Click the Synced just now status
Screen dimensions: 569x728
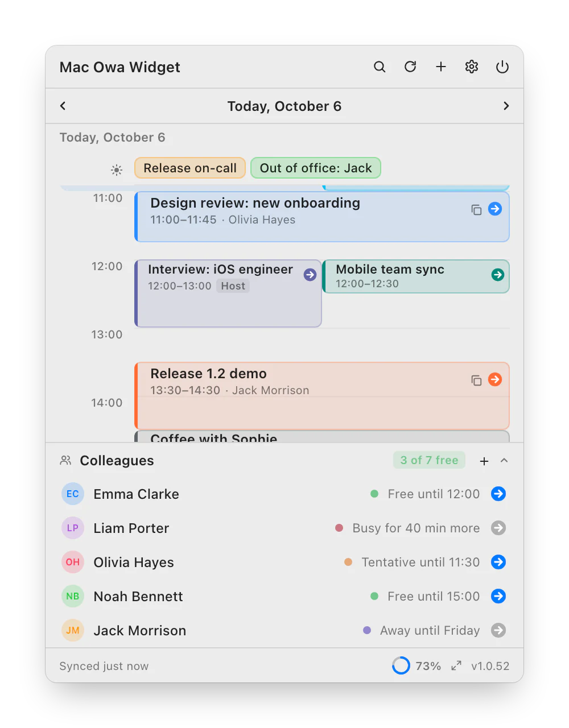point(104,666)
